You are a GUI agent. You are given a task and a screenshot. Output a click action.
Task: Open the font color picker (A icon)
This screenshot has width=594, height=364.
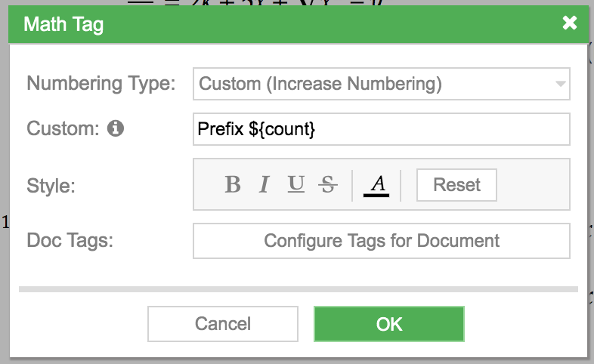pyautogui.click(x=376, y=186)
